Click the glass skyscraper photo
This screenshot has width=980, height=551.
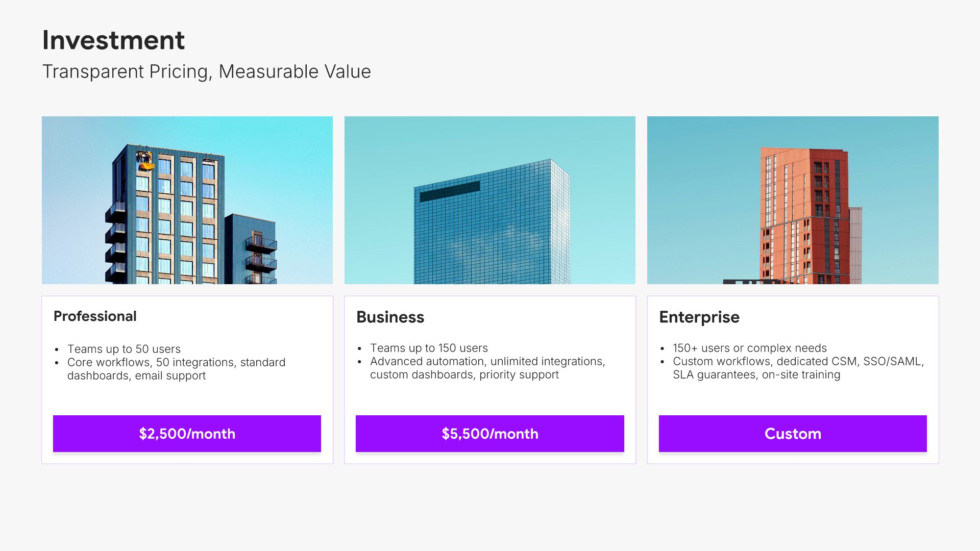click(489, 200)
